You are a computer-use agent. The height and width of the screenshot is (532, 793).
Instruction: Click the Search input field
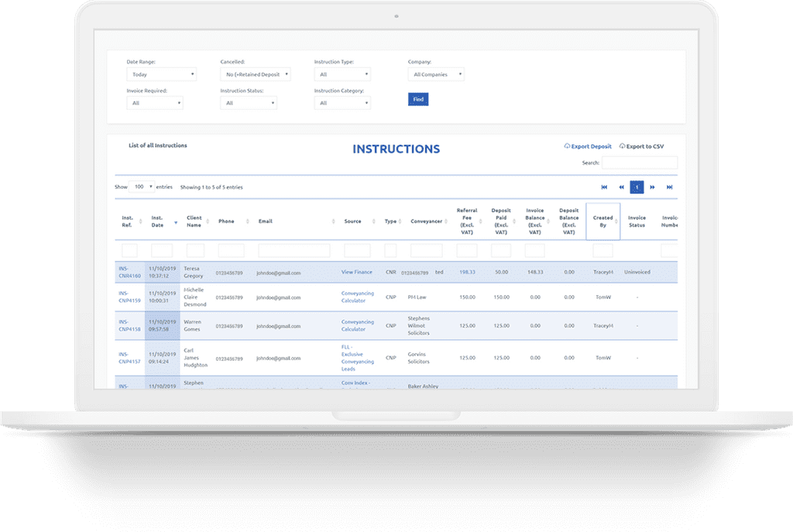[x=639, y=163]
